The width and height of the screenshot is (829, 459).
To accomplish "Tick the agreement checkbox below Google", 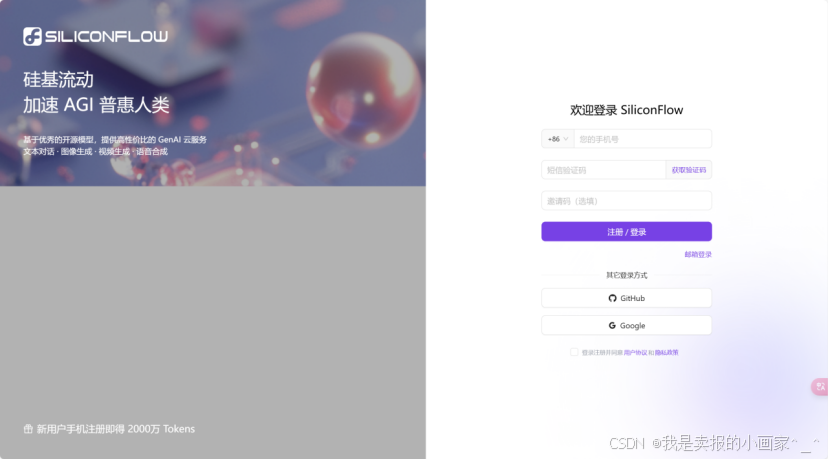I will pyautogui.click(x=574, y=352).
